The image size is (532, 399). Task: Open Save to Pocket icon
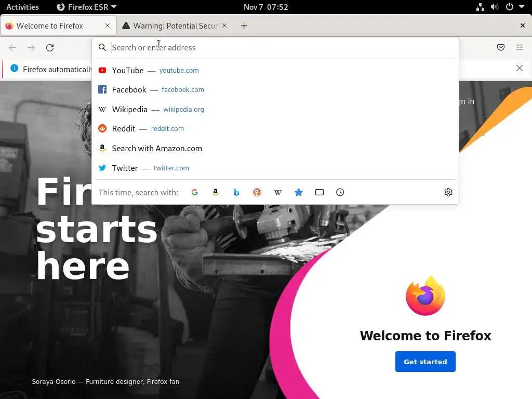[501, 47]
